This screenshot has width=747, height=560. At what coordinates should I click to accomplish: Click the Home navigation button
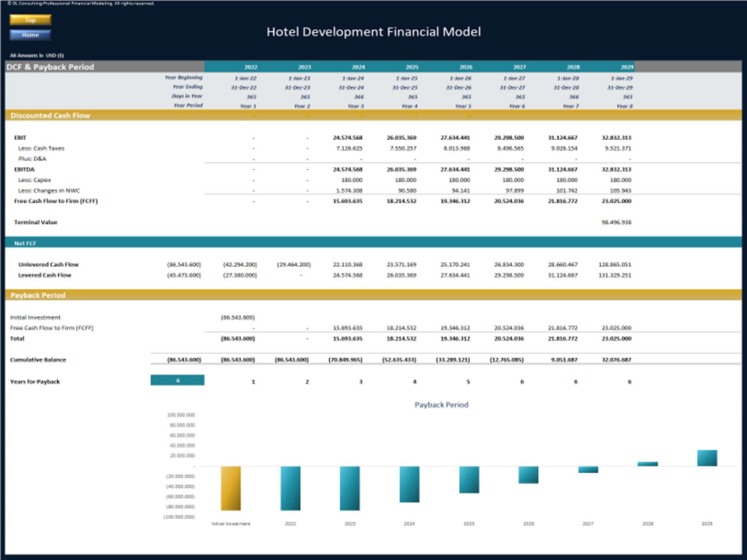[31, 35]
